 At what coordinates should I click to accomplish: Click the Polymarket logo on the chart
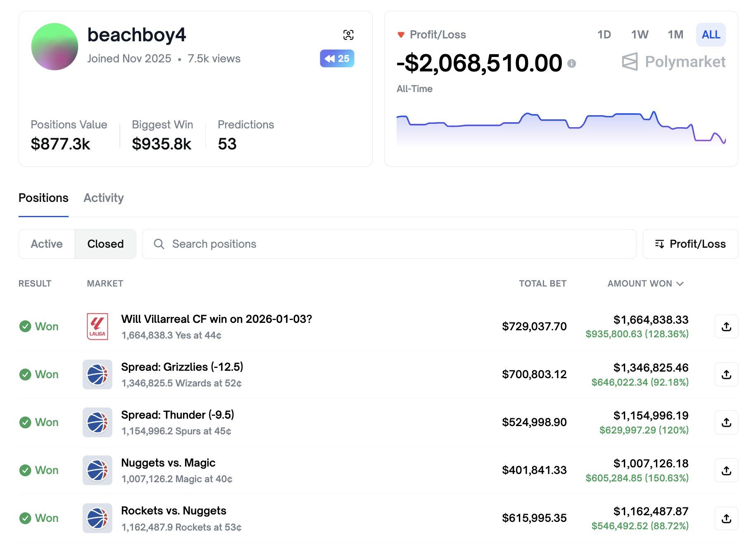click(x=674, y=62)
